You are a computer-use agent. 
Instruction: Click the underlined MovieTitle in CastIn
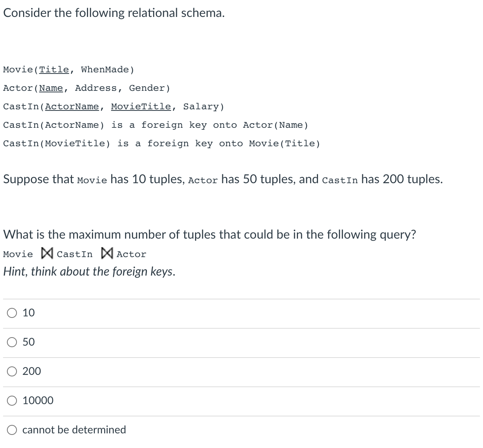tap(141, 107)
